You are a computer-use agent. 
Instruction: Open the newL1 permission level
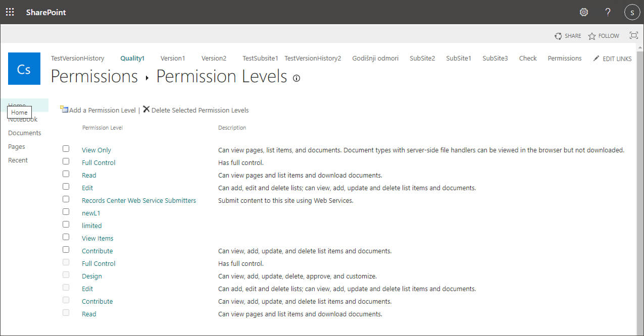click(x=91, y=213)
